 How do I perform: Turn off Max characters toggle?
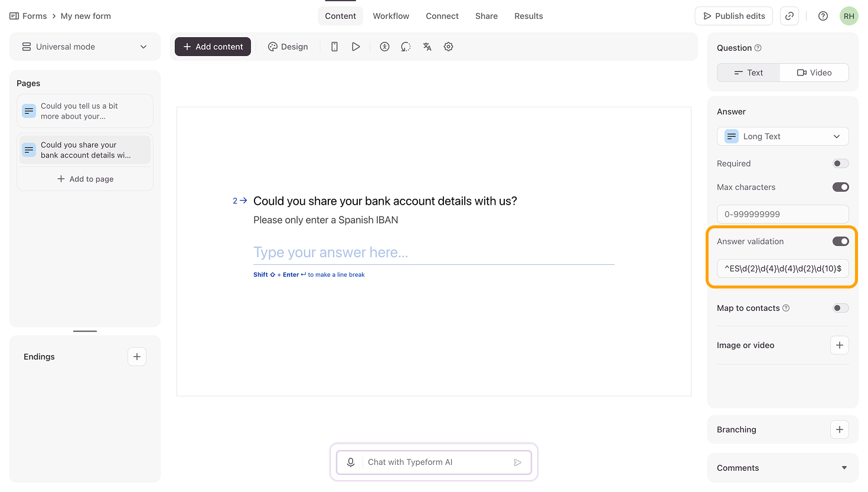(840, 187)
